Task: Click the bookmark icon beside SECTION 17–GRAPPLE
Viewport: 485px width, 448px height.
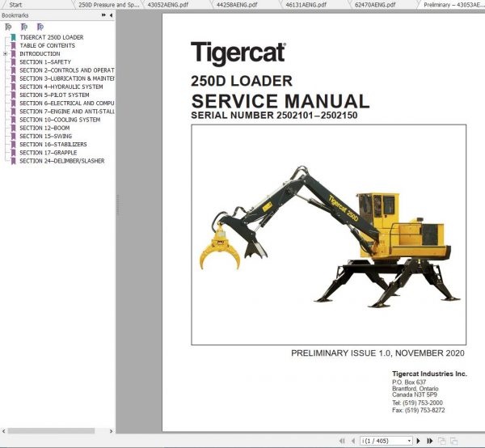Action: [x=13, y=153]
